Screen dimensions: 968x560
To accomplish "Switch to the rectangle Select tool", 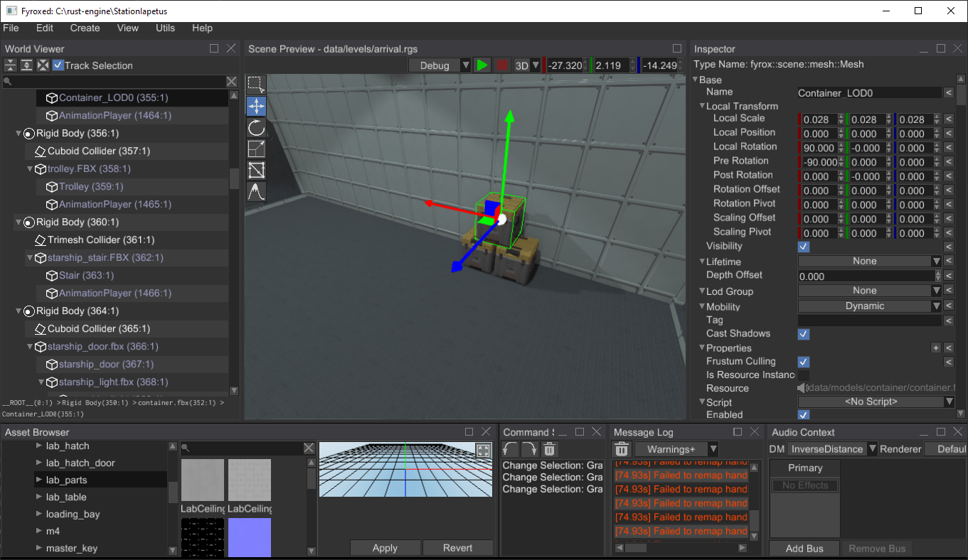I will (256, 85).
